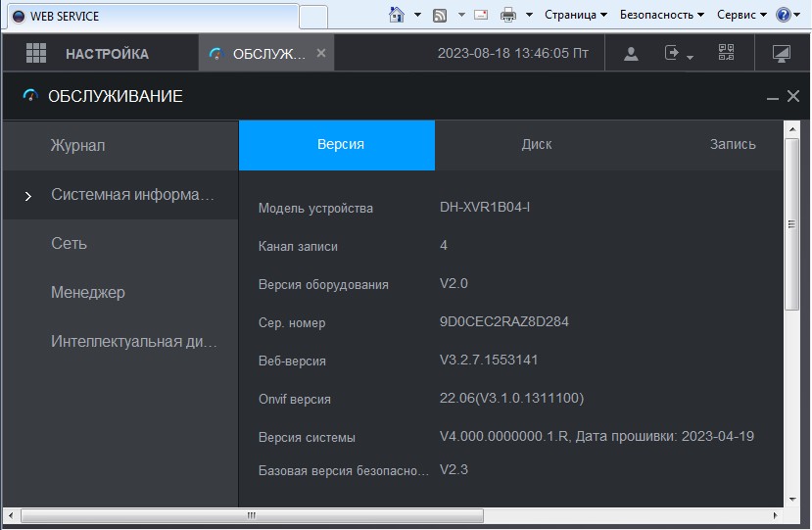The image size is (812, 530).
Task: Open the browser help dropdown
Action: coord(787,15)
